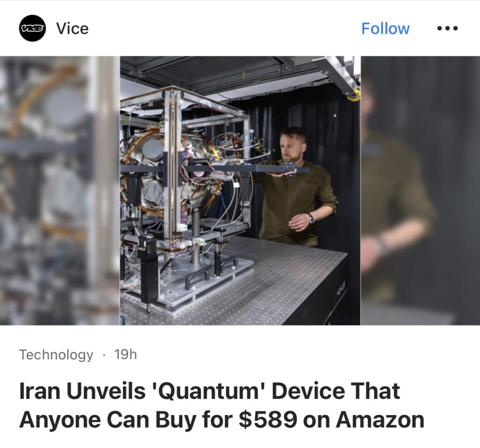Image resolution: width=480 pixels, height=448 pixels.
Task: Click the separator dot beside Technology
Action: (x=104, y=355)
